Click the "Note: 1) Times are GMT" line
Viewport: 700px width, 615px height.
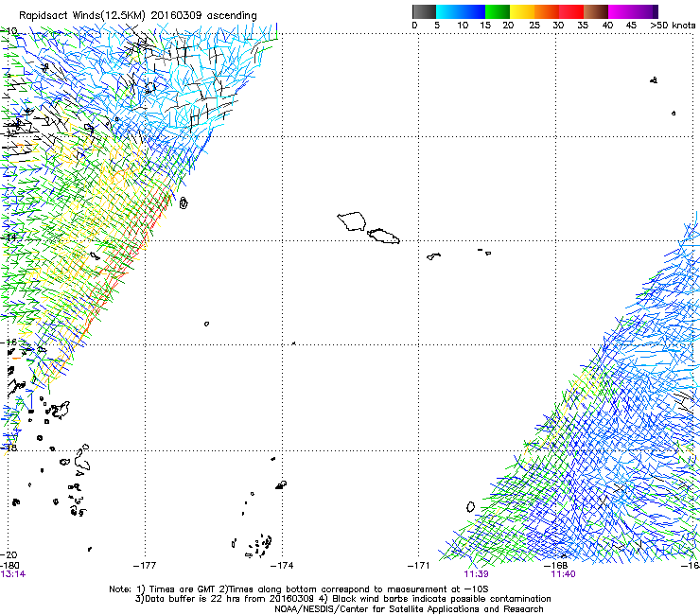pos(298,589)
